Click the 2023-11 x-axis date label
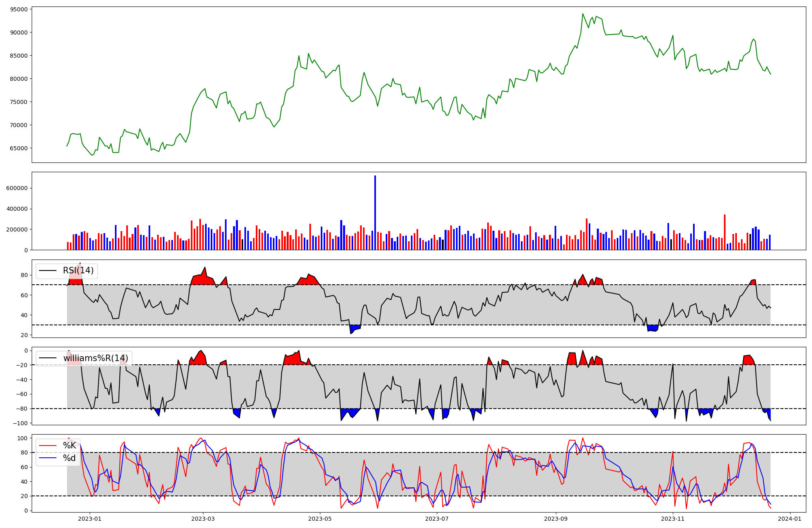Image resolution: width=812 pixels, height=528 pixels. [x=673, y=519]
